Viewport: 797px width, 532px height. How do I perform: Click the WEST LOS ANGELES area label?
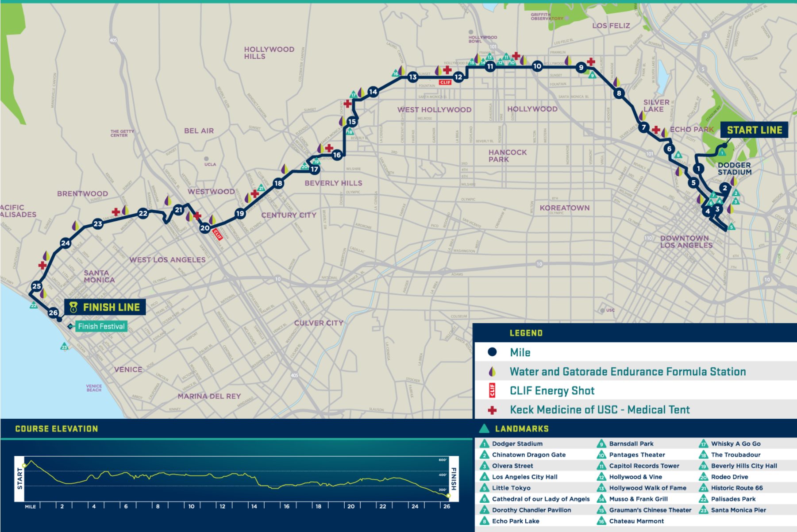[167, 260]
